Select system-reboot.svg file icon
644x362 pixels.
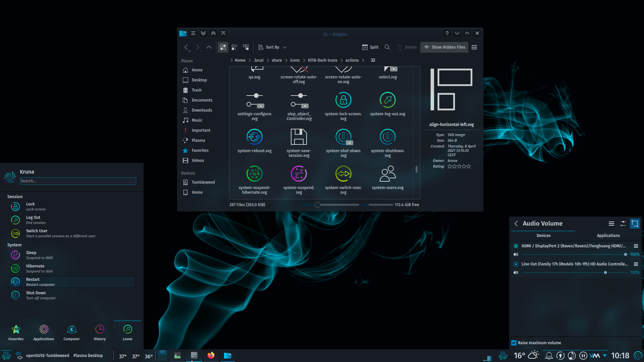pos(255,137)
